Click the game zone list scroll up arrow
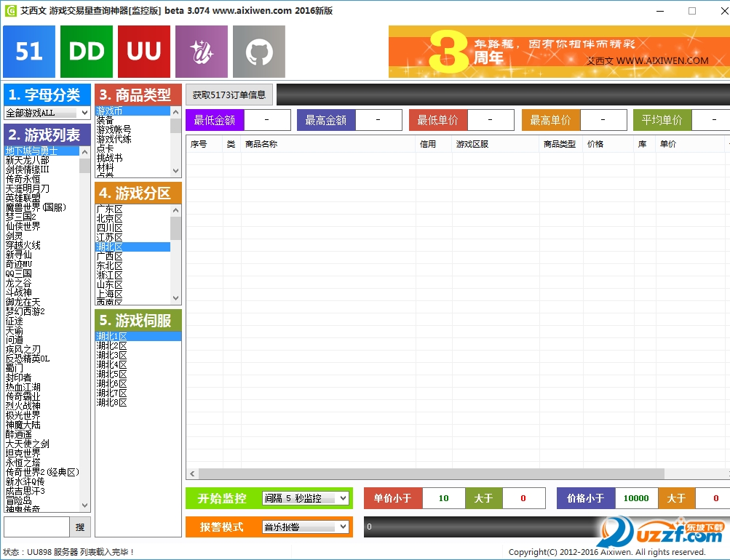 175,210
